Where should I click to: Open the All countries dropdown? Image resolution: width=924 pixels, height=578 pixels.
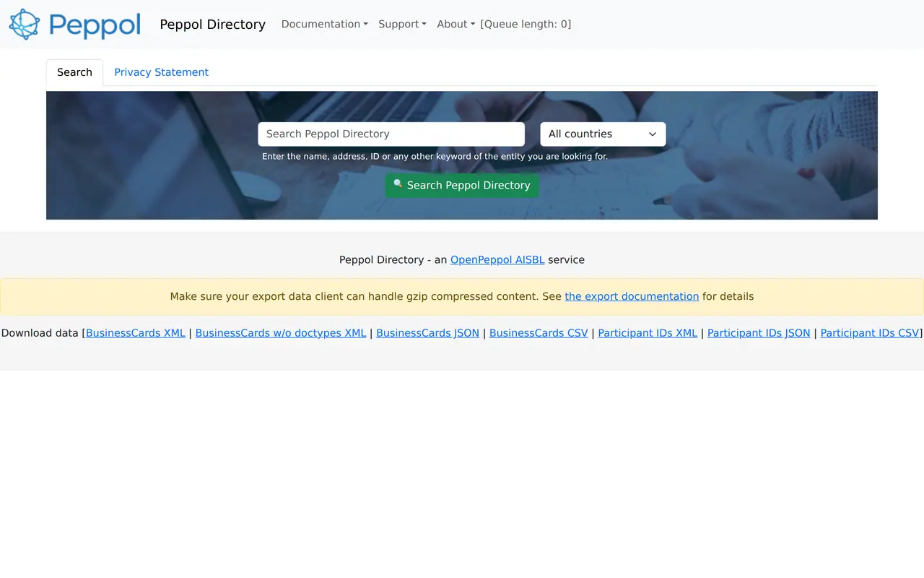pyautogui.click(x=603, y=134)
